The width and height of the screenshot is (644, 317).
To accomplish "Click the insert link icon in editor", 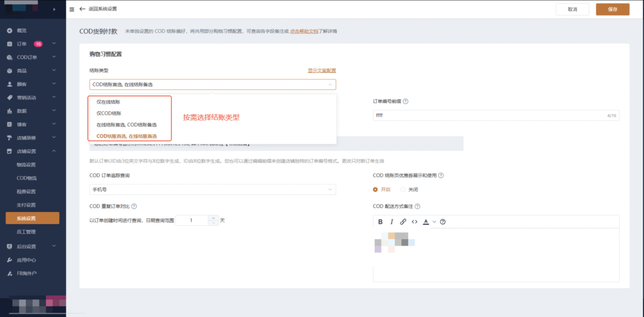I will coord(403,221).
